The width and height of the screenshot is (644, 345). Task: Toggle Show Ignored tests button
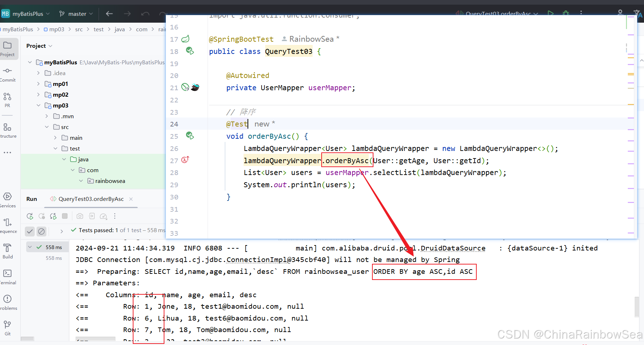pyautogui.click(x=41, y=231)
